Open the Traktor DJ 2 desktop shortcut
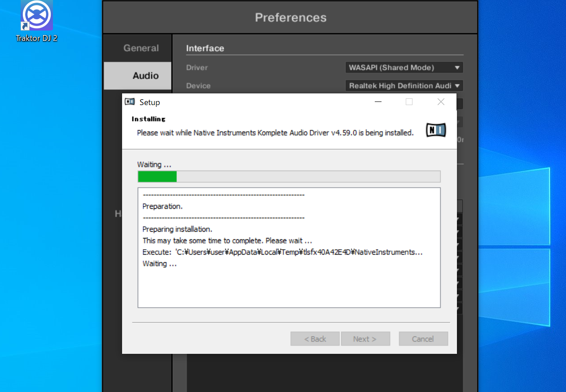Image resolution: width=566 pixels, height=392 pixels. coord(37,21)
